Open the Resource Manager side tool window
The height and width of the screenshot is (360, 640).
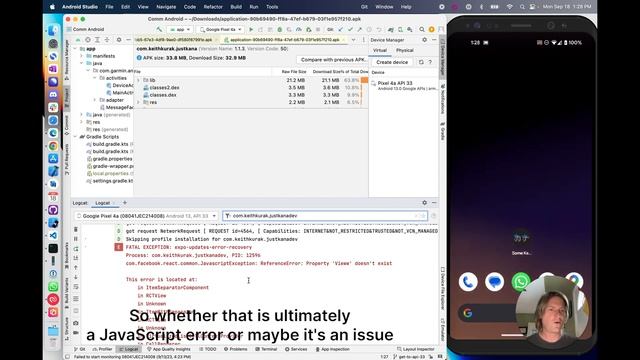click(67, 59)
